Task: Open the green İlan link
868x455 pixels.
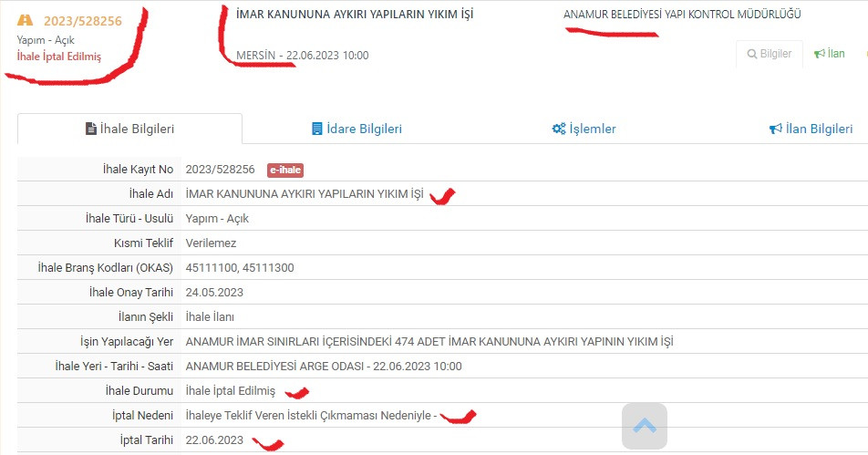Action: tap(830, 54)
